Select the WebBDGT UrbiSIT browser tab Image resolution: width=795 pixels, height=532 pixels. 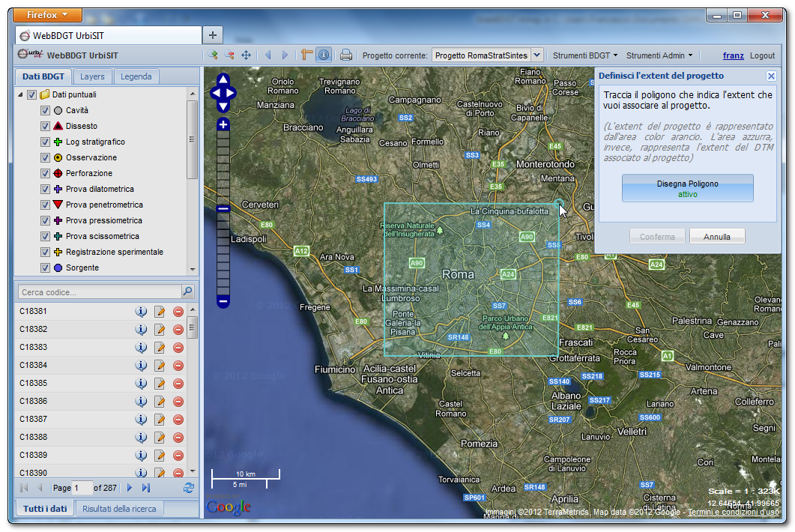point(109,35)
